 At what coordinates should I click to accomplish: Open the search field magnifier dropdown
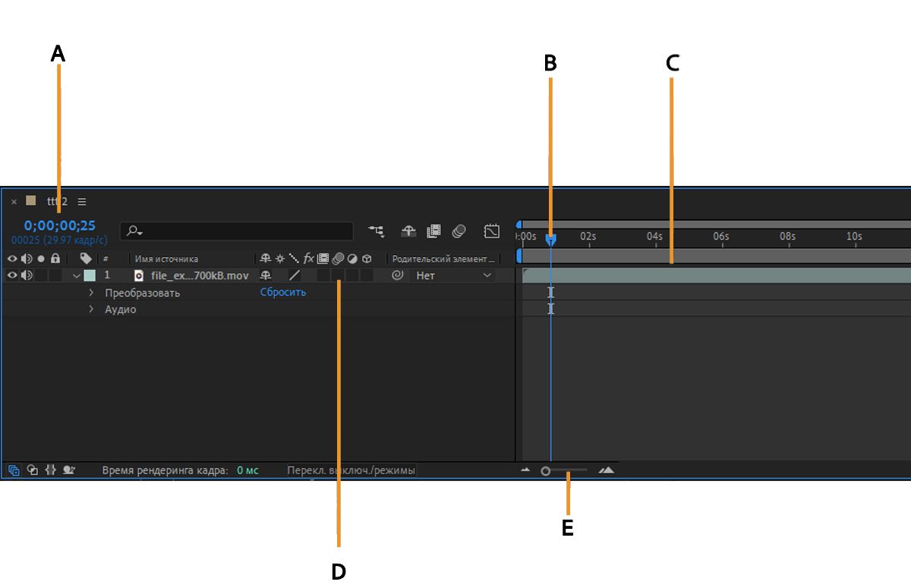coord(136,231)
